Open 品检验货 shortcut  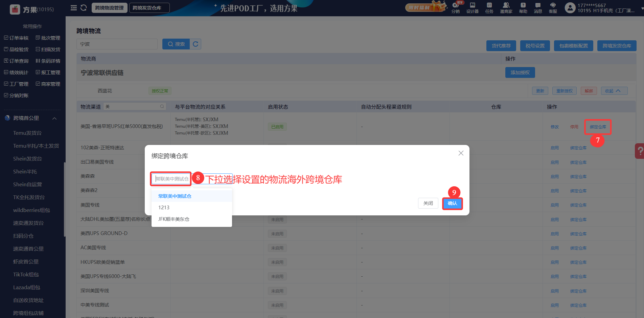point(16,49)
